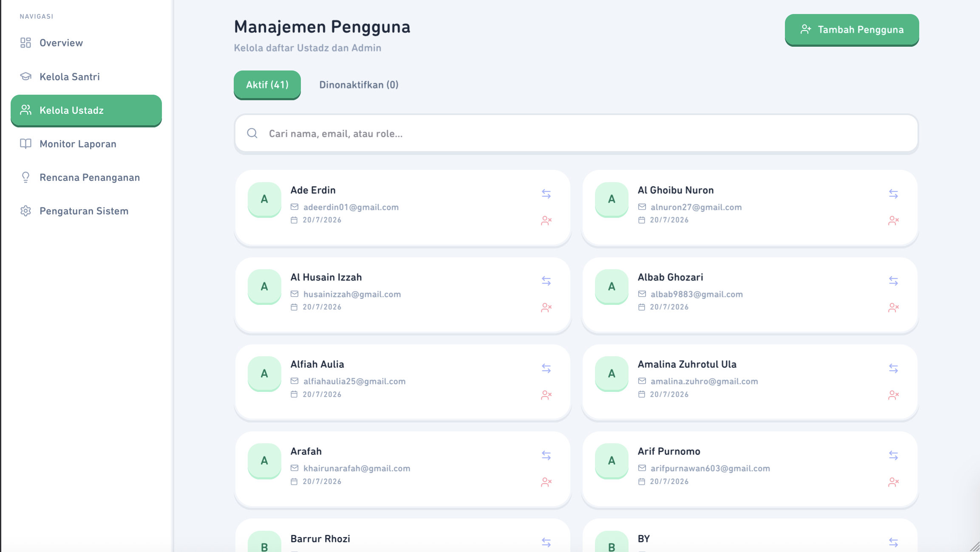
Task: Deactivate user Arafah
Action: 546,482
